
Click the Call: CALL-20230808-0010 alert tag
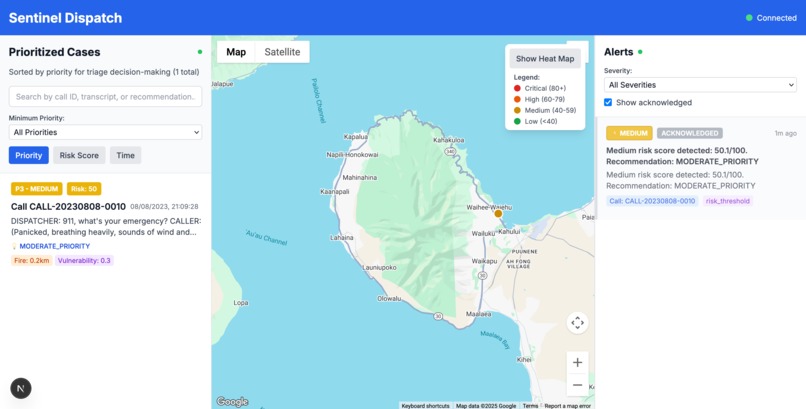pos(652,201)
